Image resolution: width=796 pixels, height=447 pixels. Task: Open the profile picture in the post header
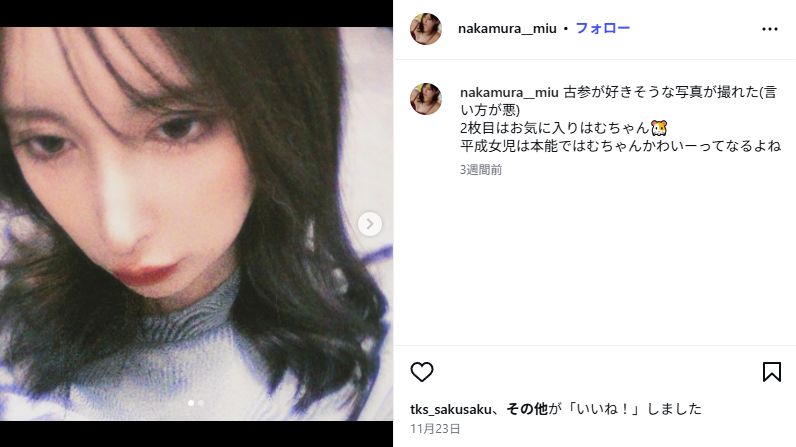tap(425, 29)
